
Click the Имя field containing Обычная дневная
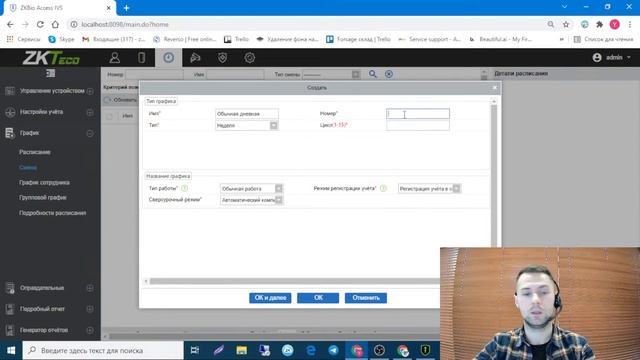pos(247,114)
